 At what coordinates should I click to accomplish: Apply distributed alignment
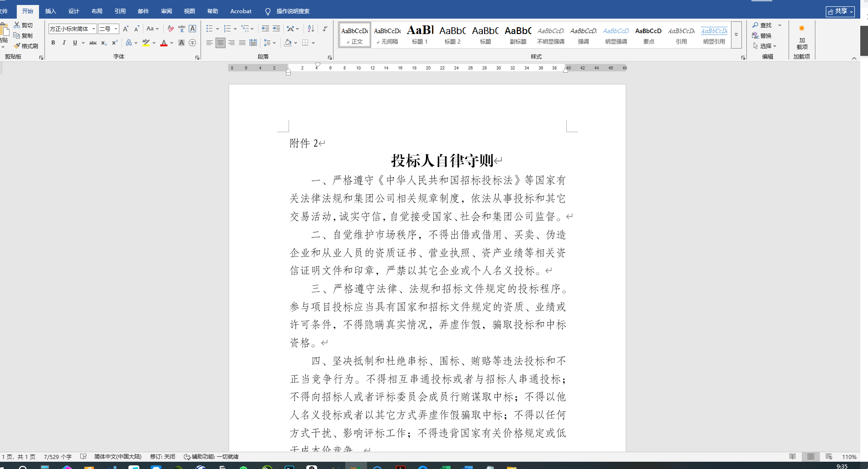click(253, 43)
